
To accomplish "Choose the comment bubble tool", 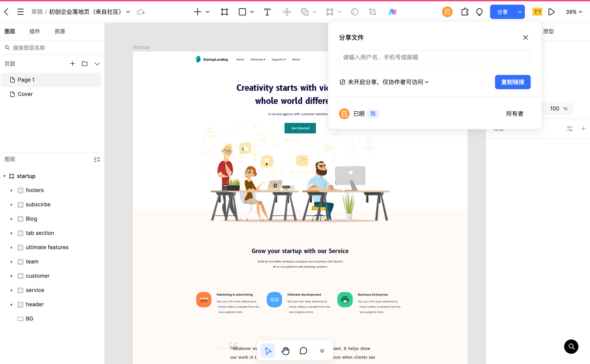I will pyautogui.click(x=303, y=351).
